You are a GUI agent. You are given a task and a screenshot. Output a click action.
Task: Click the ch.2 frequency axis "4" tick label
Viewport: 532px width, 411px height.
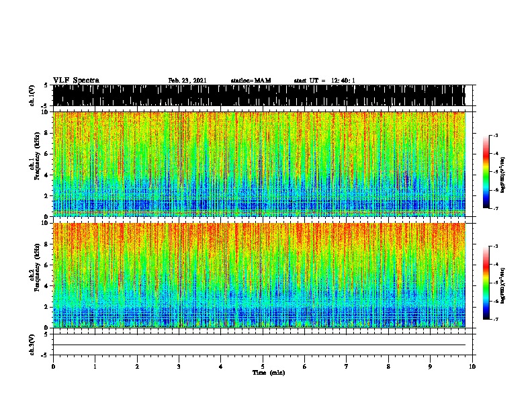(x=46, y=286)
